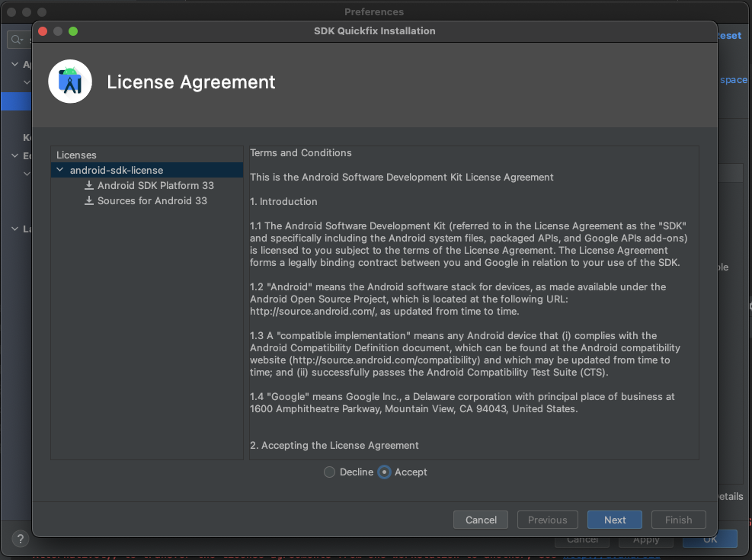This screenshot has height=560, width=752.
Task: Click the Reset link in Preferences window
Action: tap(729, 36)
